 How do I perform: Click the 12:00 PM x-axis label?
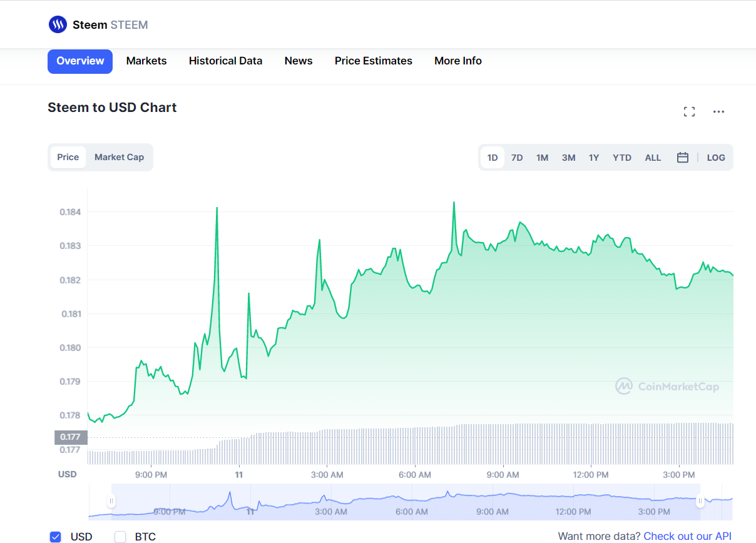coord(591,475)
